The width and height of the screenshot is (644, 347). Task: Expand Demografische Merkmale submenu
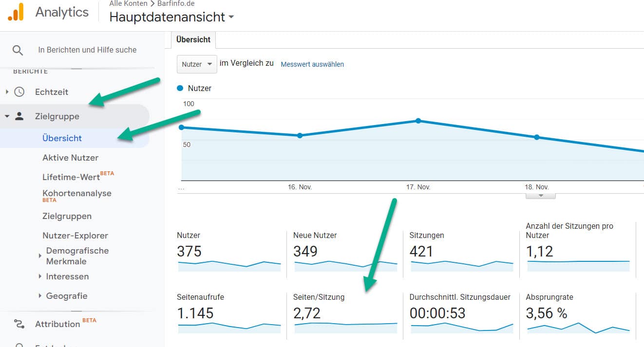[40, 256]
